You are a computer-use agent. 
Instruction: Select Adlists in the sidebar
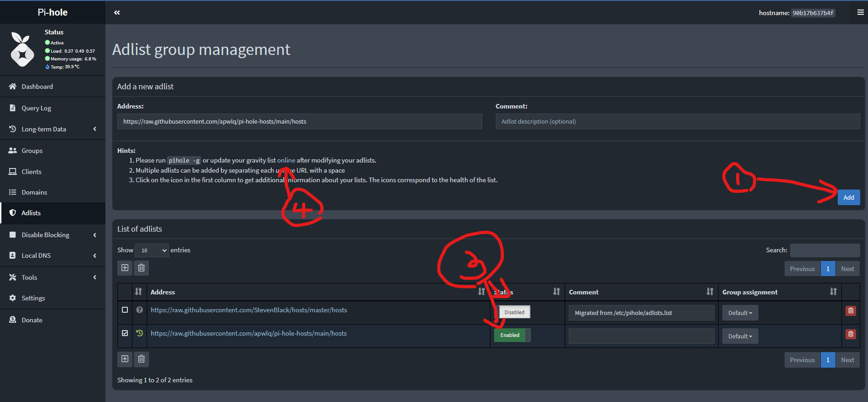click(53, 213)
